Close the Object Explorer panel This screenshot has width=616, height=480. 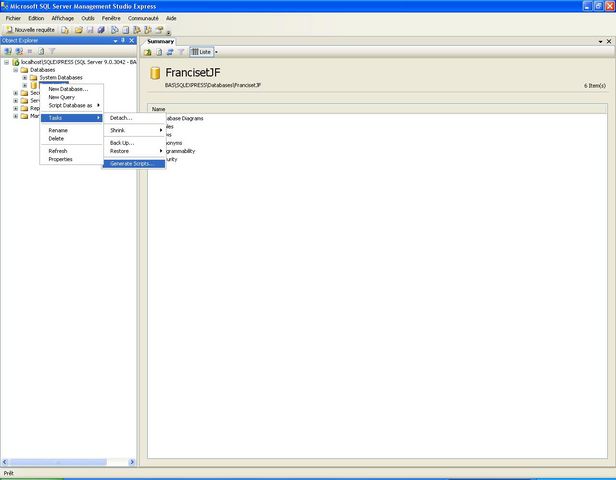coord(131,41)
